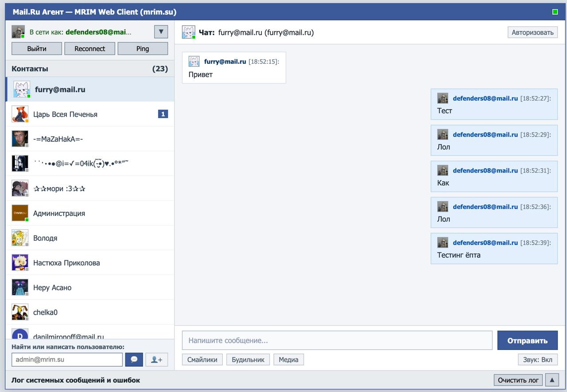The image size is (567, 392).
Task: Click sender avatar on the 18:52:29 message
Action: click(x=443, y=135)
